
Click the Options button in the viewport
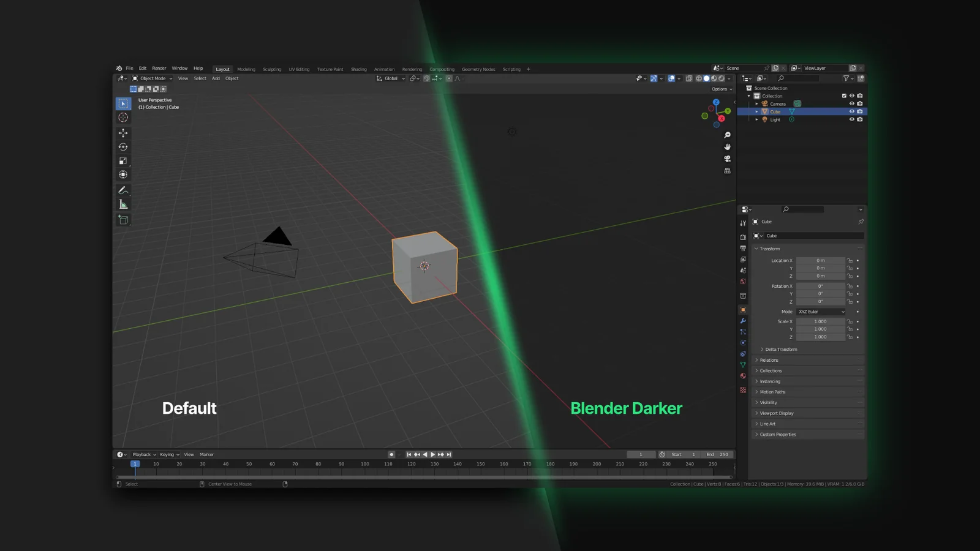(x=721, y=89)
